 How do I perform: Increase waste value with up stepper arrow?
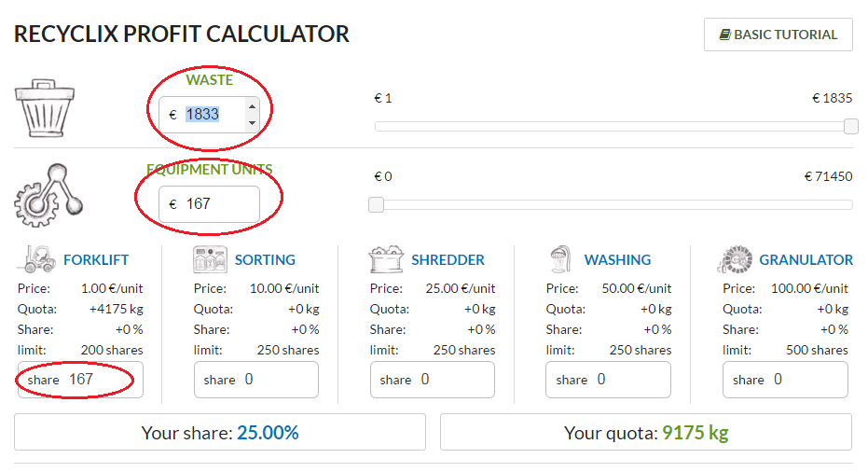(251, 106)
